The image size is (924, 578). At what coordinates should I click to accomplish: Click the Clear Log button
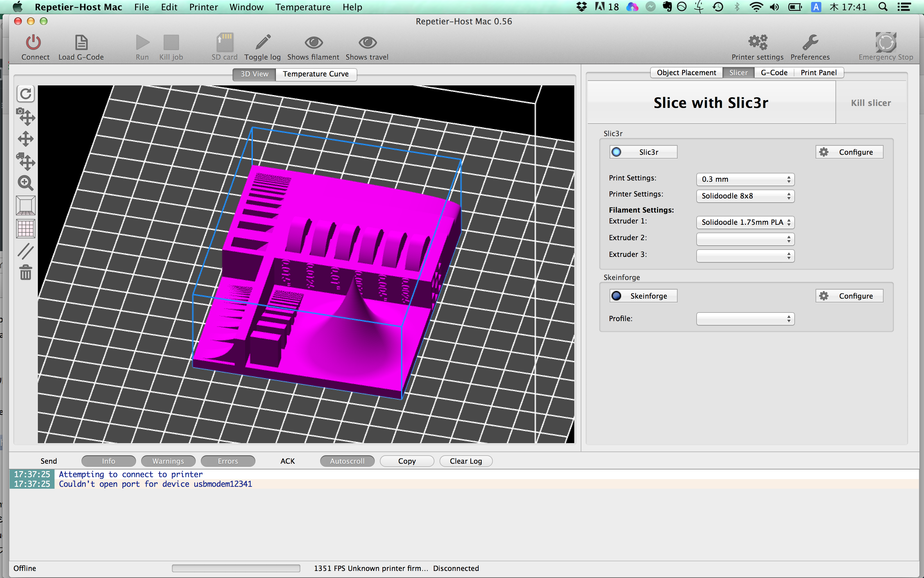click(x=466, y=461)
